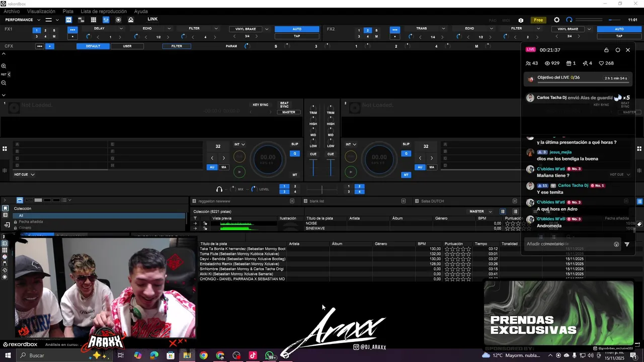Click the headphones cue icon
644x362 pixels.
(x=219, y=189)
